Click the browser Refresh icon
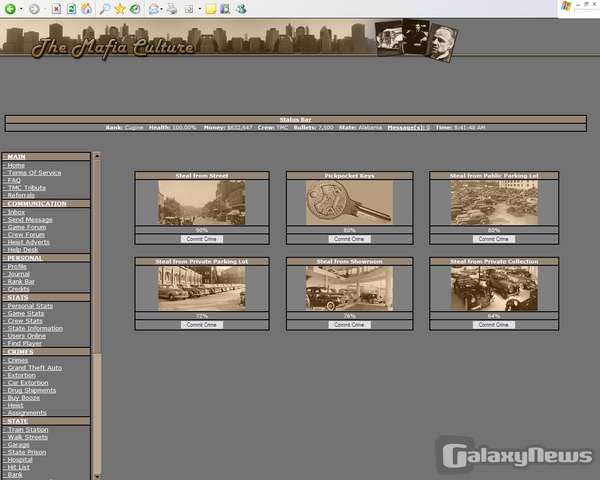 71,8
